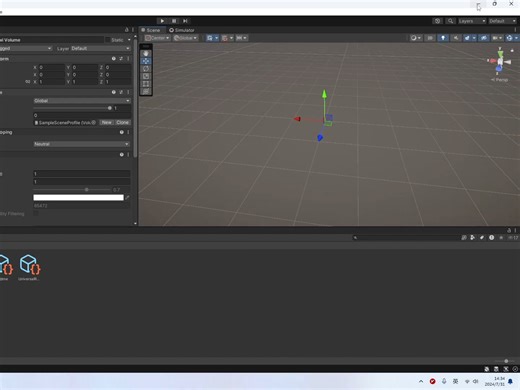Open the Global handle rotation dropdown
This screenshot has height=390, width=520.
[185, 38]
